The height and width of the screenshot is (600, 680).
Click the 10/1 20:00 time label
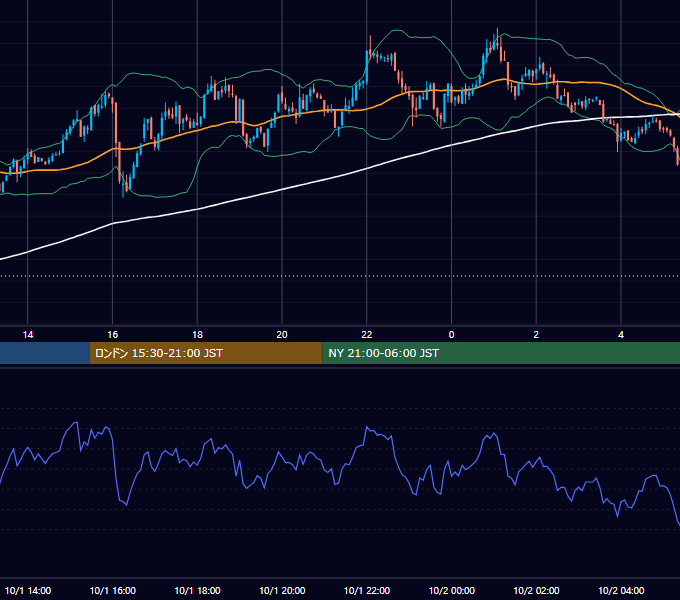click(282, 590)
